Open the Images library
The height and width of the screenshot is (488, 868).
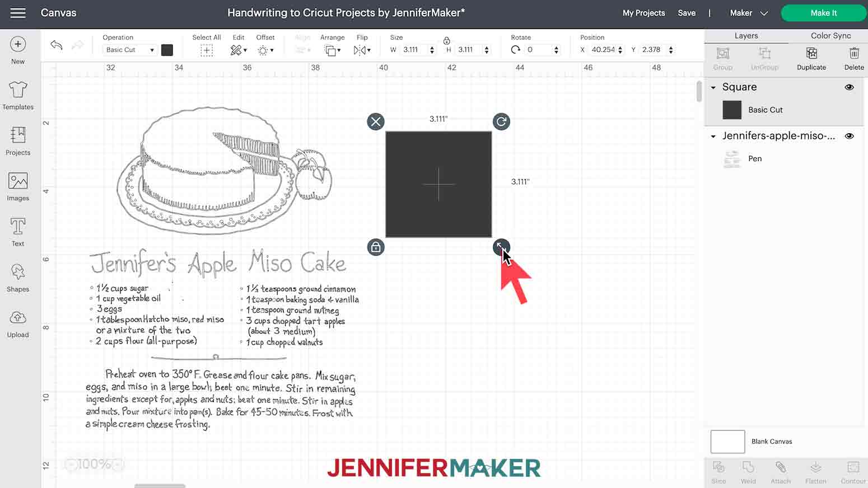[x=18, y=186]
